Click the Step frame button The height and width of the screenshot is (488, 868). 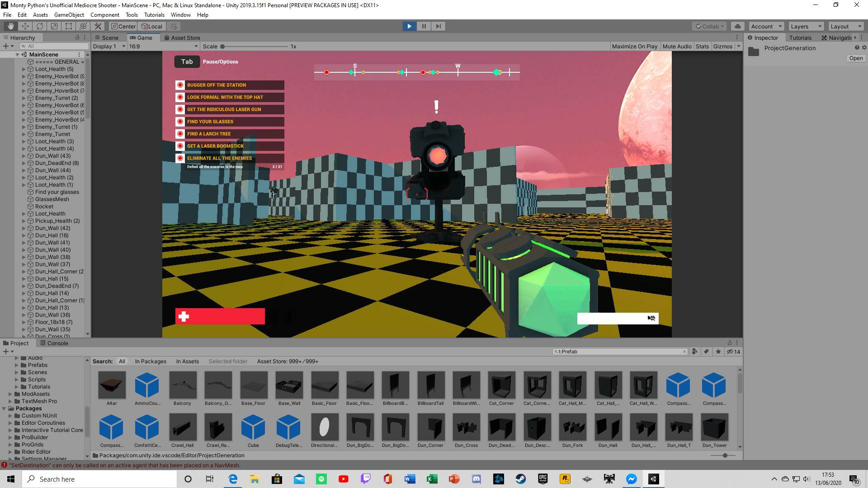(438, 26)
